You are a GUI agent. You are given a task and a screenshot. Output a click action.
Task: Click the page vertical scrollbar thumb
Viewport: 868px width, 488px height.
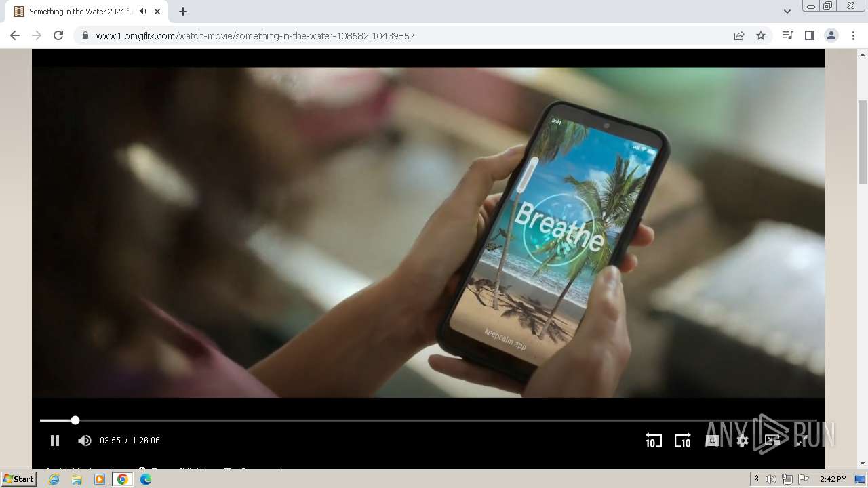pos(863,142)
